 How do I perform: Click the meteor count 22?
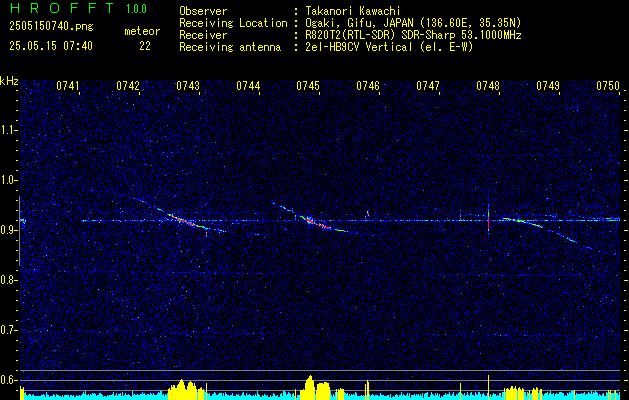(x=145, y=46)
